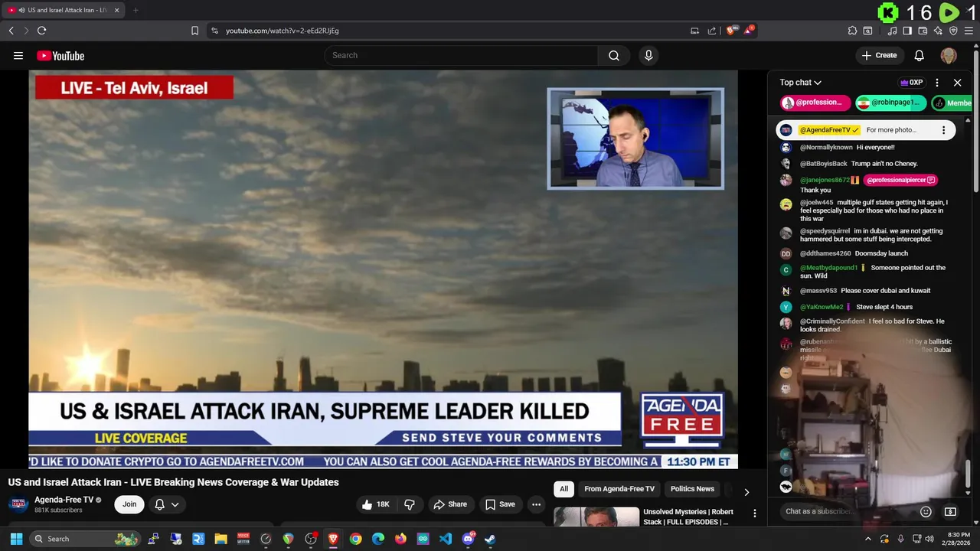Open Visual Studio Code from taskbar

(446, 539)
